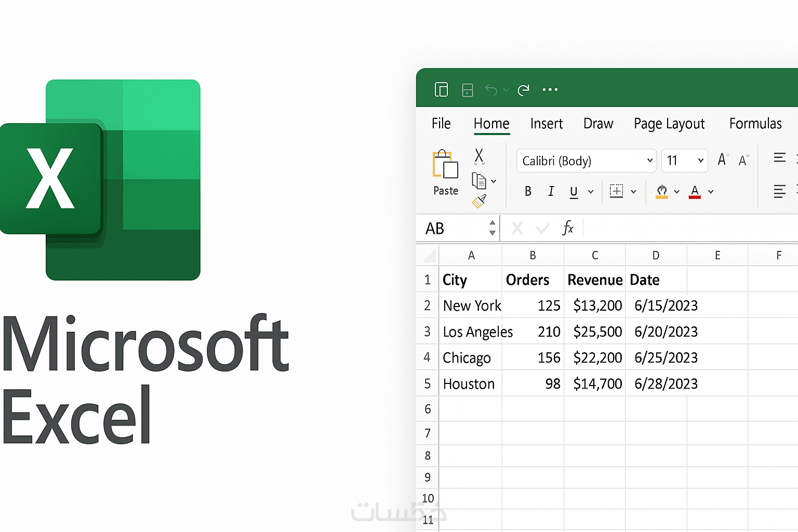Click the Paste clipboard icon
Screen dimensions: 798x532
tap(445, 165)
